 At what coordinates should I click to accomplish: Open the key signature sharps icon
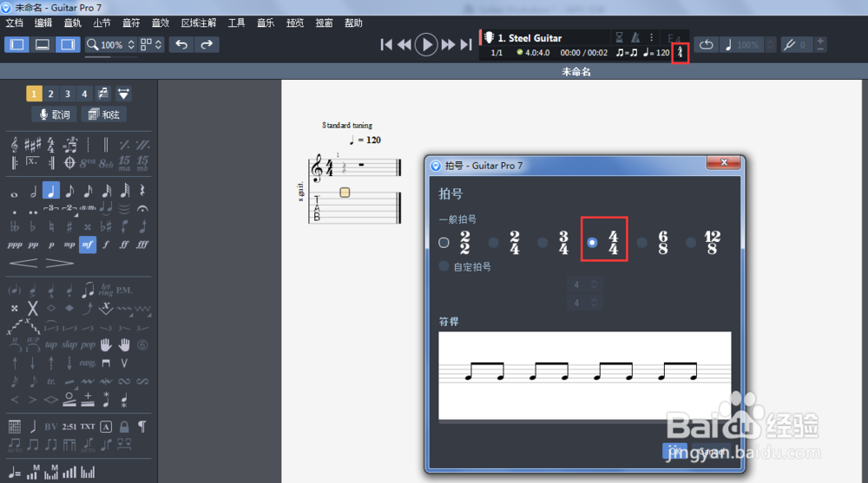click(x=33, y=145)
